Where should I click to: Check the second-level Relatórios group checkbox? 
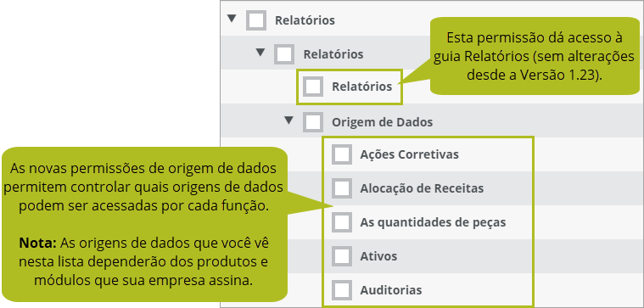point(284,54)
